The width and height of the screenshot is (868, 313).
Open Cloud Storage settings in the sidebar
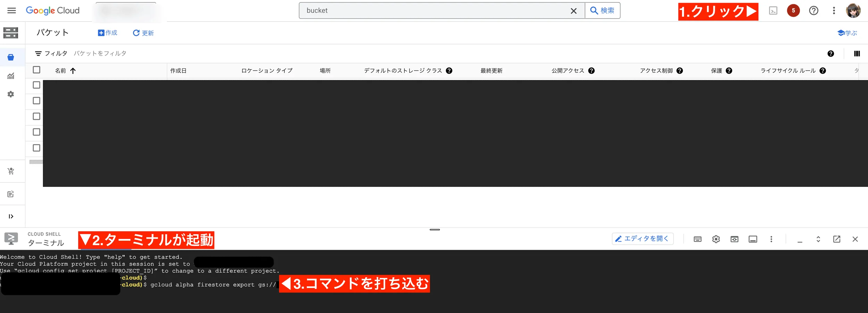(10, 94)
